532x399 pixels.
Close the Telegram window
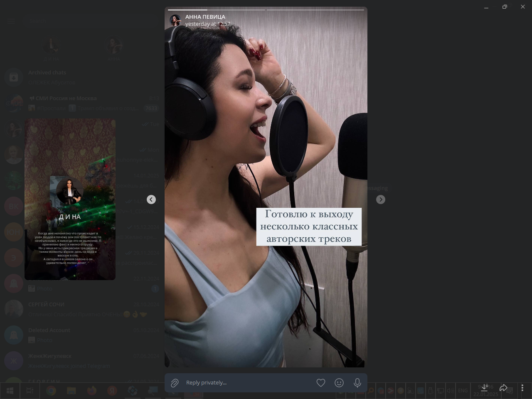(523, 7)
